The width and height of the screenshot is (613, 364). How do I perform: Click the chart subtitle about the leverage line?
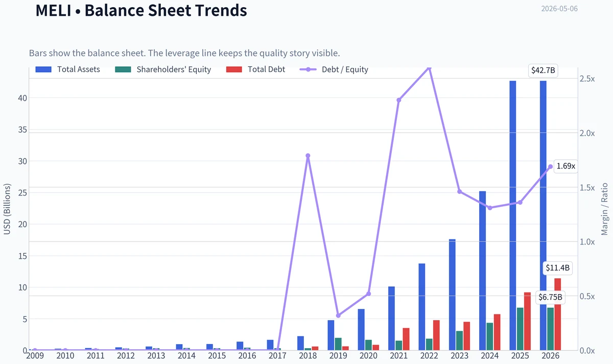click(x=184, y=53)
